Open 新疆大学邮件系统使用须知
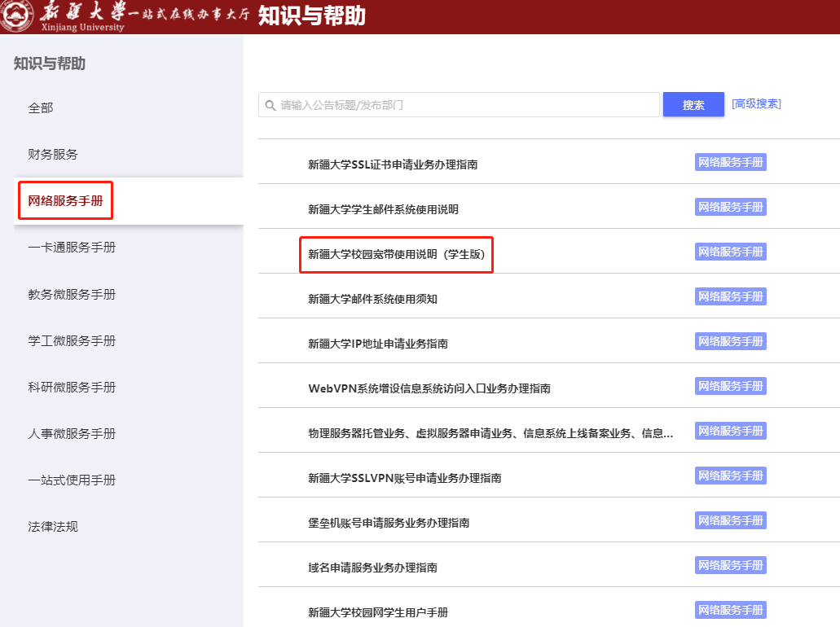 tap(372, 299)
